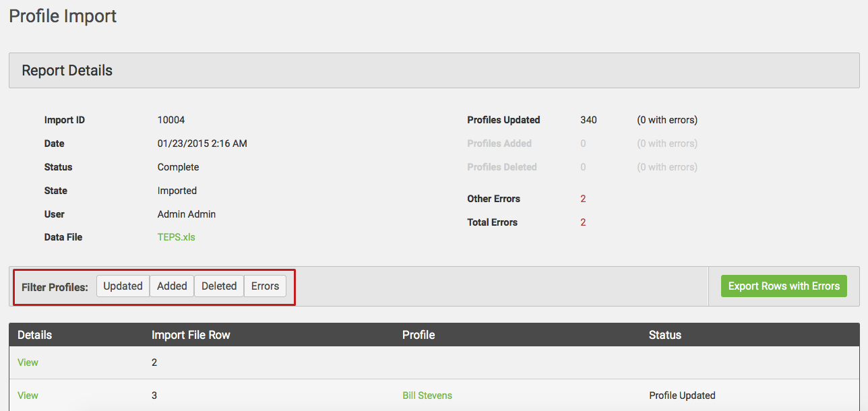The image size is (868, 411).
Task: Filter profiles by Added
Action: 172,286
